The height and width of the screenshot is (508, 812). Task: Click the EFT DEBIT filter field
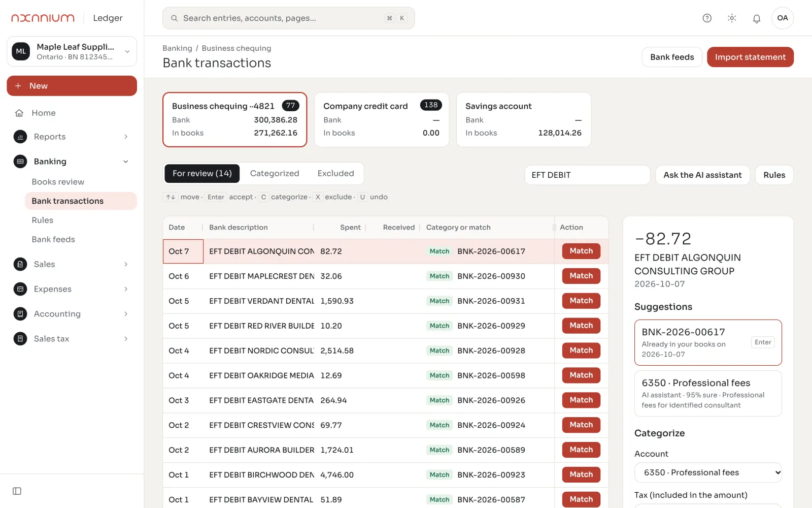[587, 175]
